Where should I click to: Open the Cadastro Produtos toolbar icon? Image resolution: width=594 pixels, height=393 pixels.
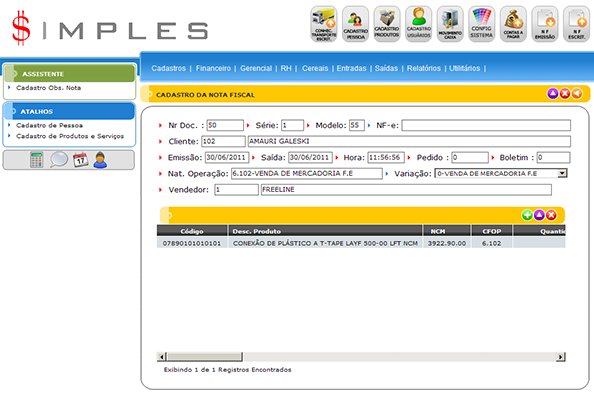(387, 24)
